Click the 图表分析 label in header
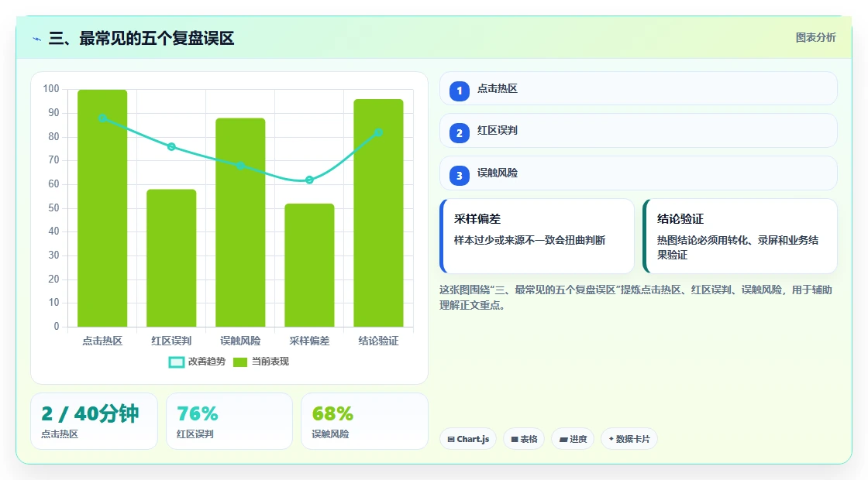This screenshot has height=480, width=868. pyautogui.click(x=815, y=38)
